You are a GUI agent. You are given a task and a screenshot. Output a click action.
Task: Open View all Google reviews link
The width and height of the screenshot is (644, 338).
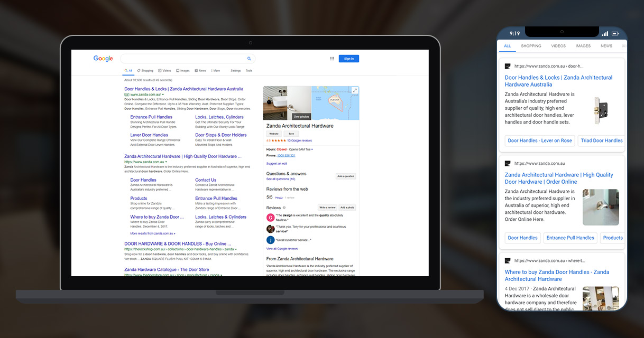click(x=282, y=248)
